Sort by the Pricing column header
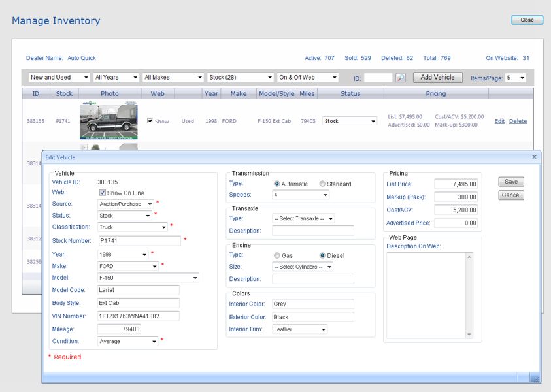The width and height of the screenshot is (551, 392). [x=436, y=93]
